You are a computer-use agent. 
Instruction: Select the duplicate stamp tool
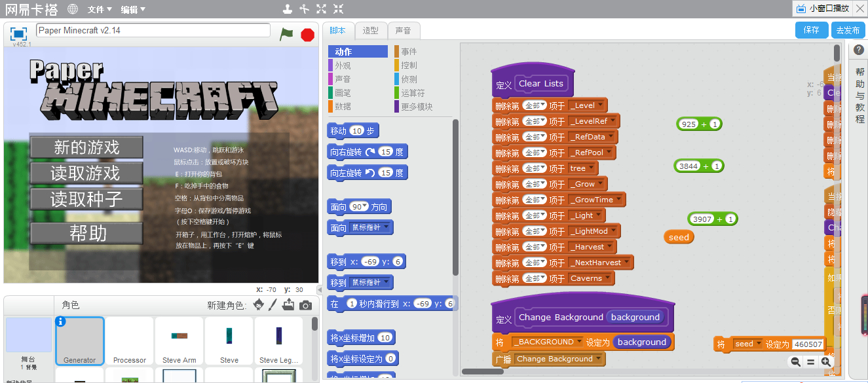pos(288,9)
